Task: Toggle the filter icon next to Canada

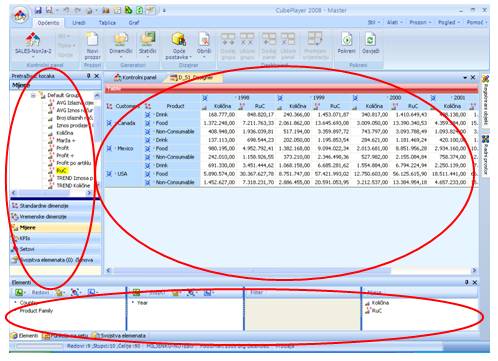Action: (x=109, y=123)
